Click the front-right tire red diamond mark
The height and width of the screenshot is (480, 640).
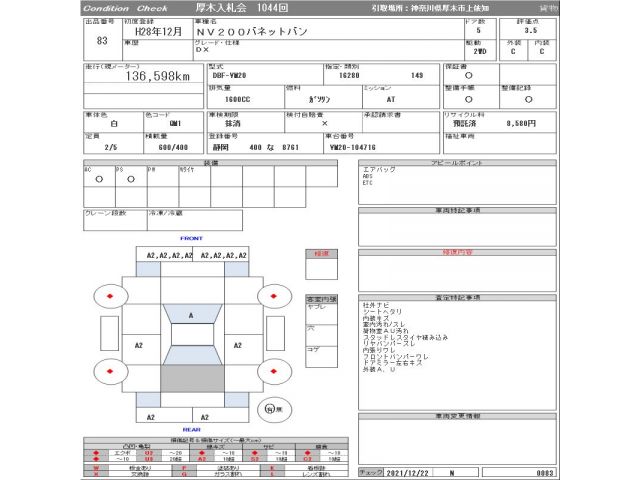tap(274, 296)
